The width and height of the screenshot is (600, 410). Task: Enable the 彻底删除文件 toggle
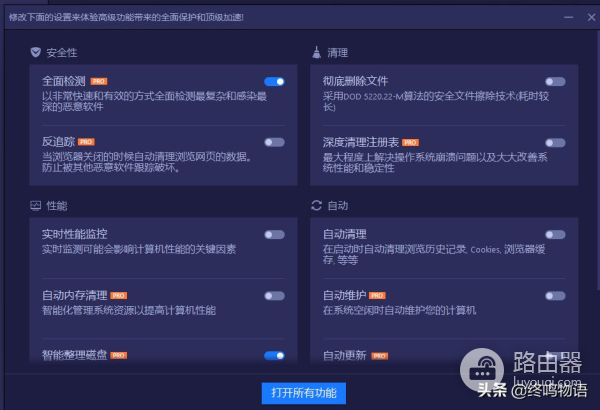(555, 82)
